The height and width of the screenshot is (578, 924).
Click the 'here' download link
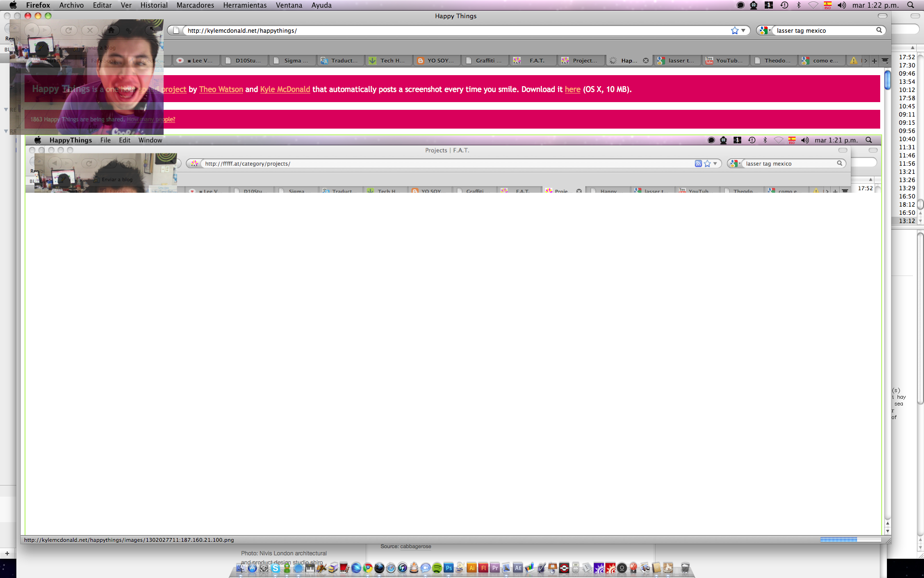coord(572,89)
